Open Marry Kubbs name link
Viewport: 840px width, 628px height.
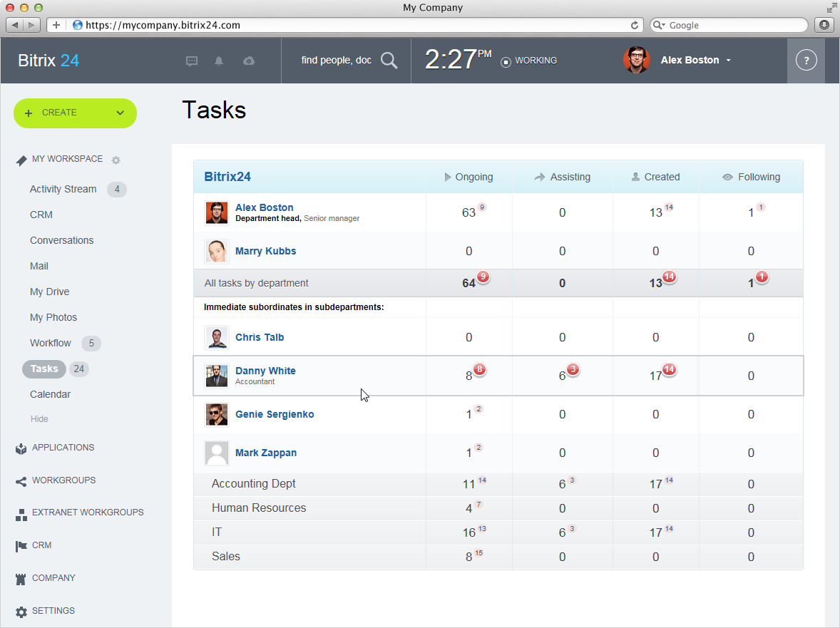[266, 251]
